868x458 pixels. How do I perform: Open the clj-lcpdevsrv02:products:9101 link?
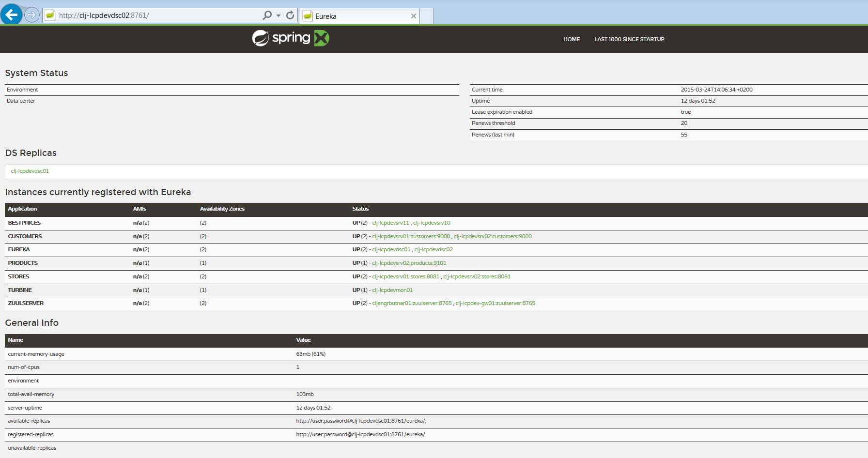pyautogui.click(x=409, y=263)
